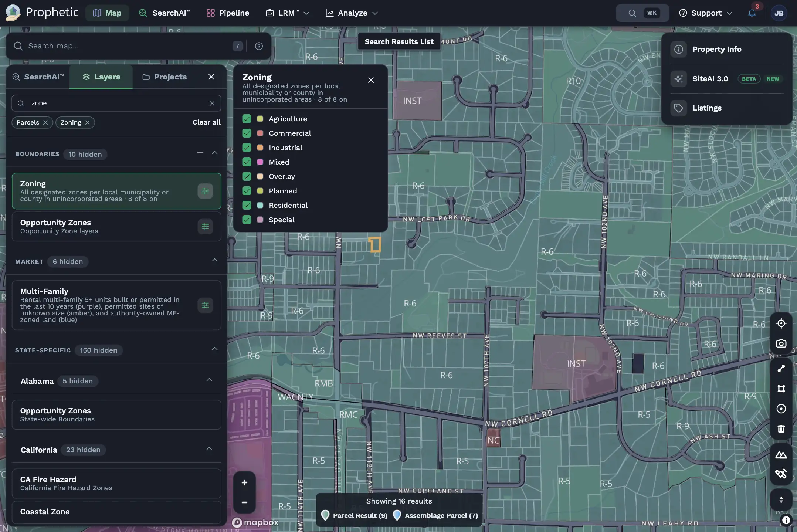Switch to the Layers tab
This screenshot has height=532, width=797.
[x=101, y=77]
